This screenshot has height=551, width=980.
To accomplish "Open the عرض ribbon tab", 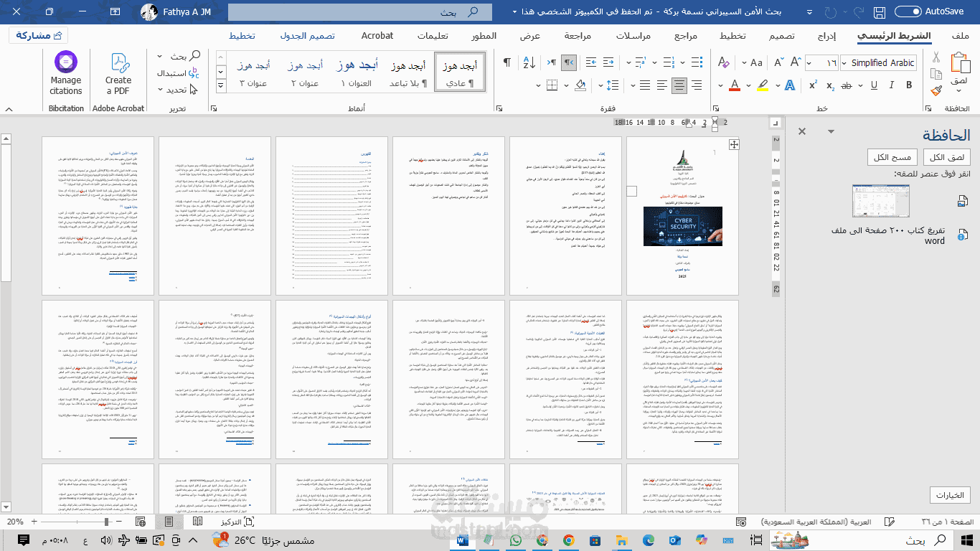I will (530, 36).
